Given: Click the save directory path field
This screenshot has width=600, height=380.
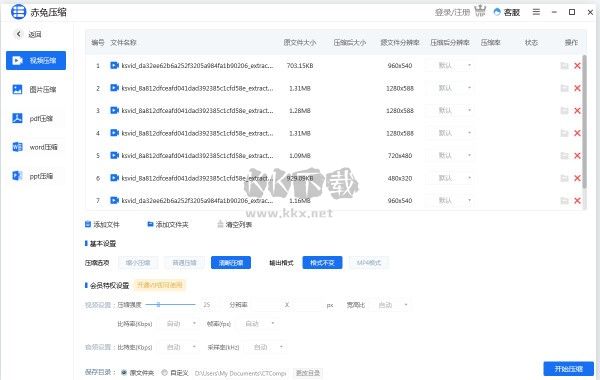Looking at the screenshot, I should pyautogui.click(x=240, y=373).
